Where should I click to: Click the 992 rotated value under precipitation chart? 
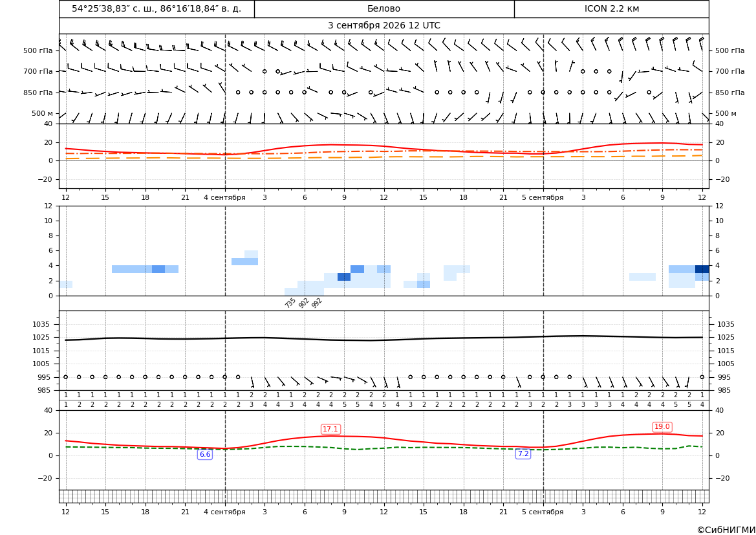[317, 303]
